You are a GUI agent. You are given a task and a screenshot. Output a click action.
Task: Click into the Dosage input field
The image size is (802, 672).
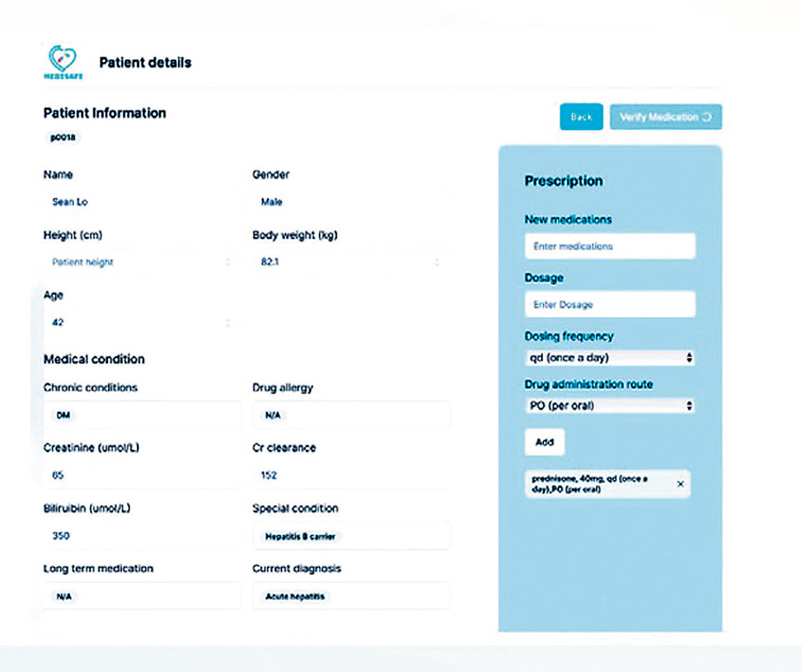[x=609, y=304]
